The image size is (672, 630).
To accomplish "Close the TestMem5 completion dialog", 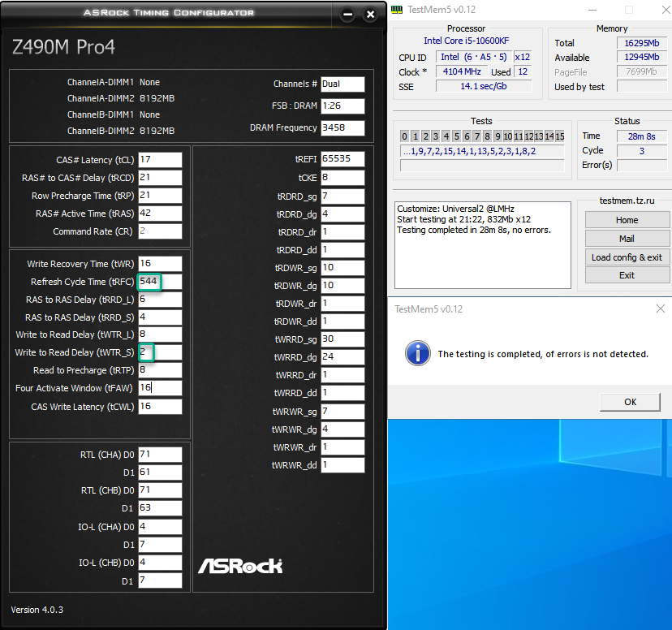I will pyautogui.click(x=661, y=309).
